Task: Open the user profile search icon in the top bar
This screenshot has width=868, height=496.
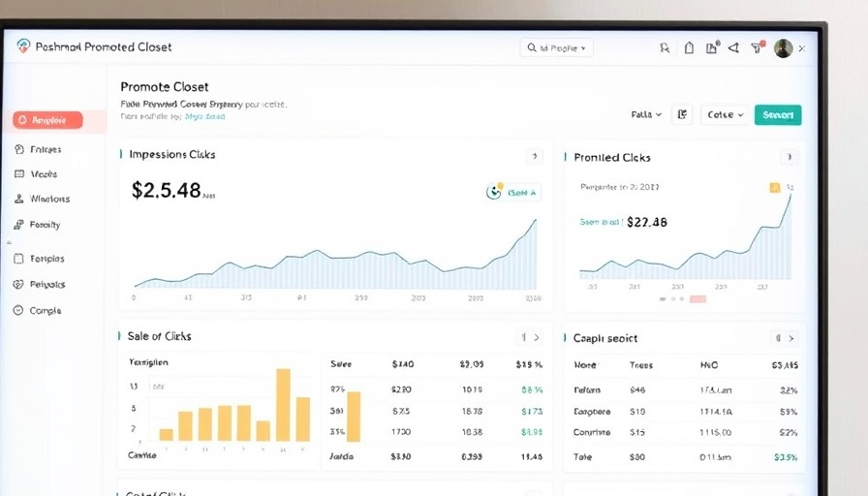Action: (x=665, y=48)
